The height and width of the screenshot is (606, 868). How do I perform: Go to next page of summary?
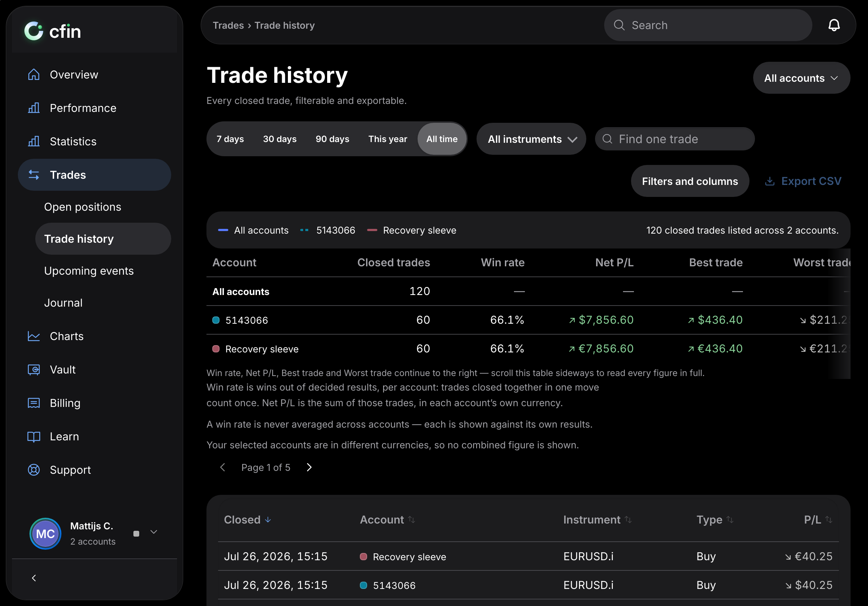coord(309,467)
